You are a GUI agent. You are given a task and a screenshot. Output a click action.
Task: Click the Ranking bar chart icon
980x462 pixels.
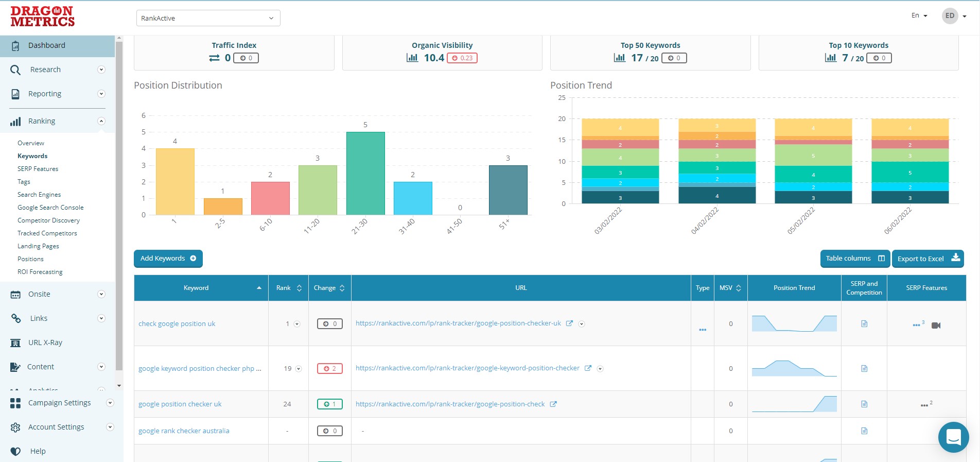coord(15,122)
